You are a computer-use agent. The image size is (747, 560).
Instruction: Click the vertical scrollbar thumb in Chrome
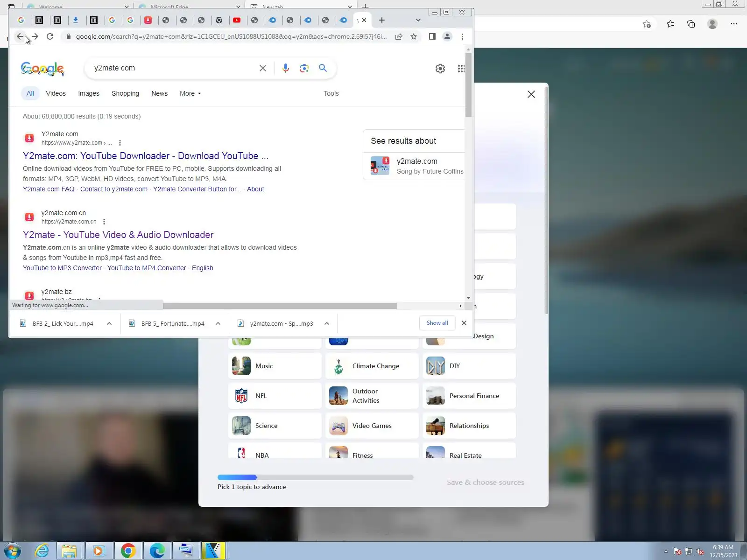468,85
